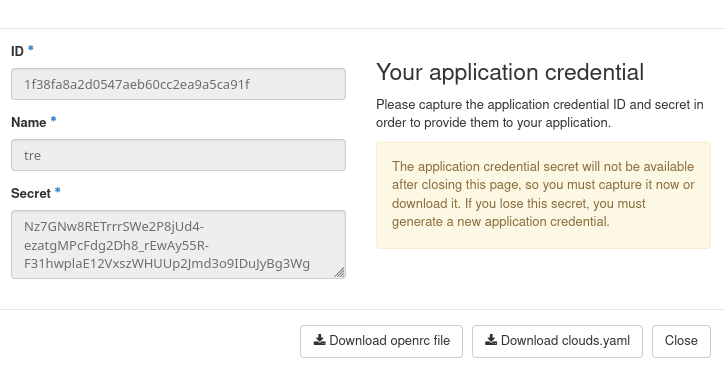Click the Name field containing tre
725x368 pixels.
178,155
